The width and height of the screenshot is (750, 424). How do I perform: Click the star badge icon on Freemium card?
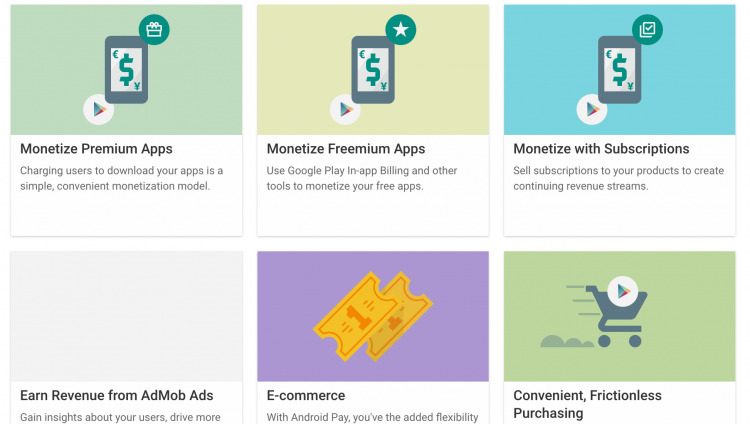401,30
